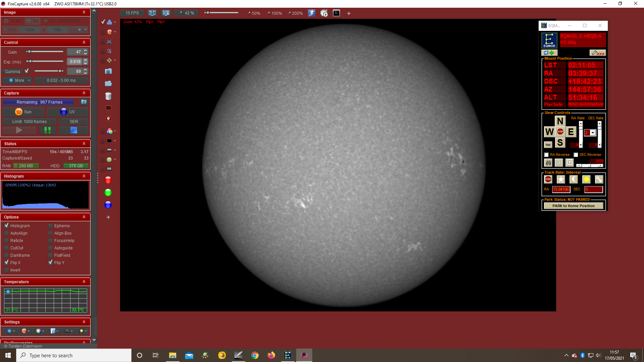The image size is (644, 362).
Task: Click the EQMOD mosaic grid icon
Action: point(559,163)
